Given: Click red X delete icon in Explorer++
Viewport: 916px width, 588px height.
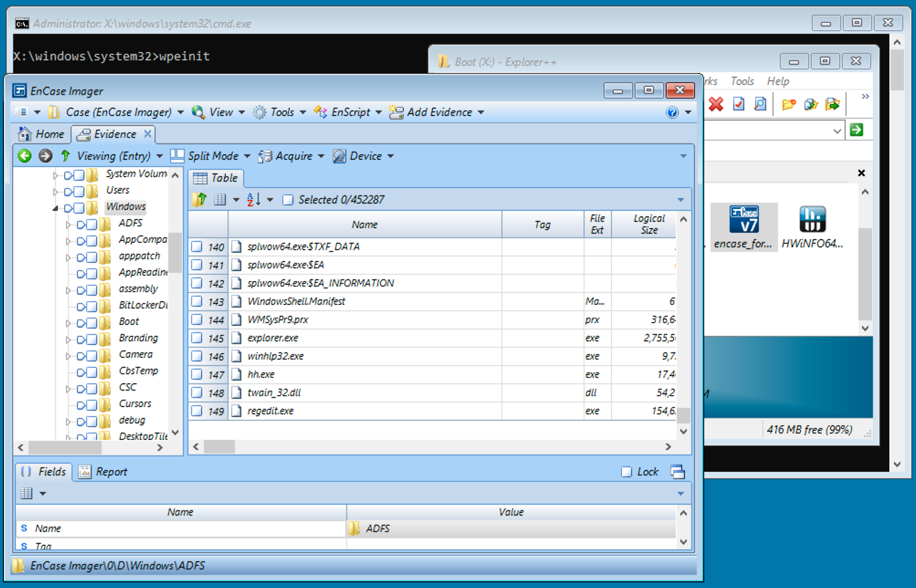Looking at the screenshot, I should click(716, 104).
